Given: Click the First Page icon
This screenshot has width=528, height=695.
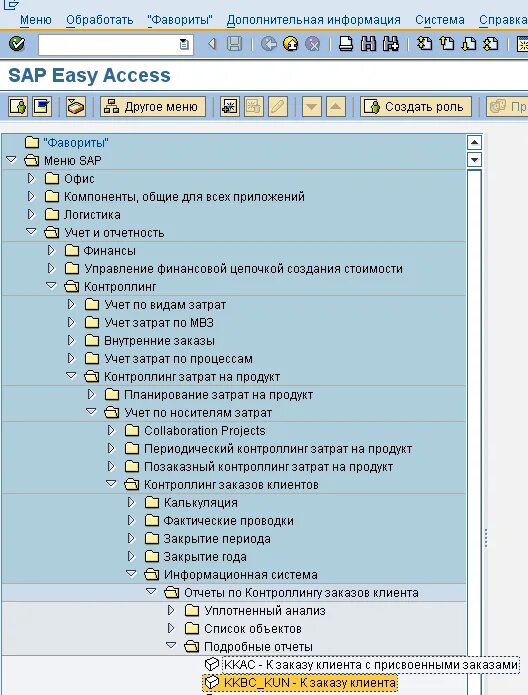Looking at the screenshot, I should [425, 44].
